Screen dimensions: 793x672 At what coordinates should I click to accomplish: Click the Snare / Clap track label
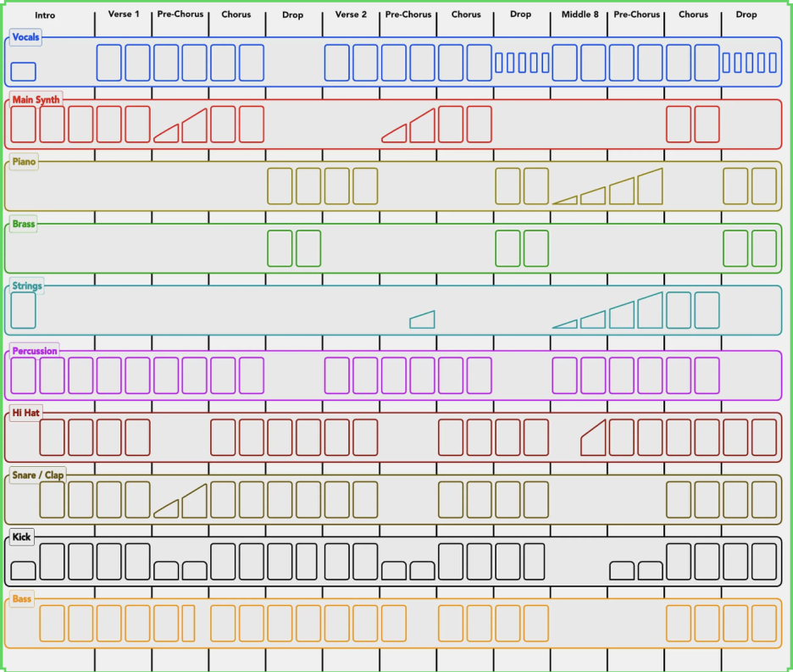(x=38, y=475)
